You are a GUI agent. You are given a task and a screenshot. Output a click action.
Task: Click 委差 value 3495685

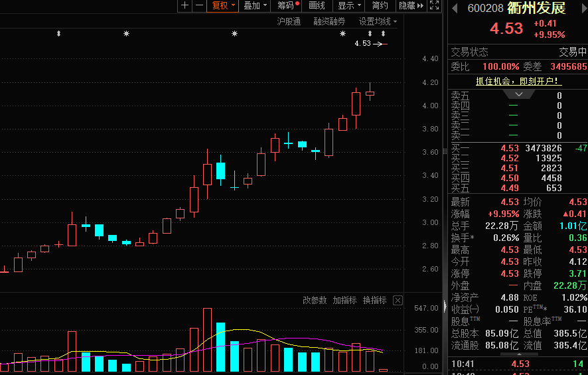(569, 67)
